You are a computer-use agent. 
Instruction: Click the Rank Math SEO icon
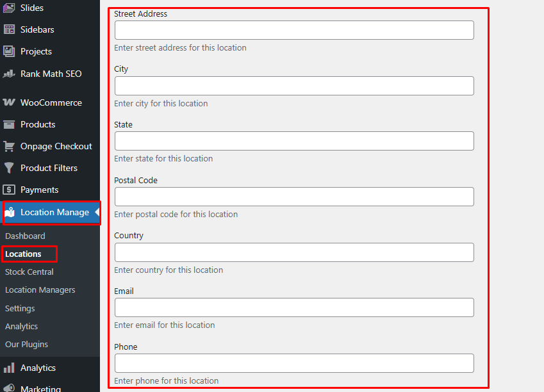tap(9, 74)
